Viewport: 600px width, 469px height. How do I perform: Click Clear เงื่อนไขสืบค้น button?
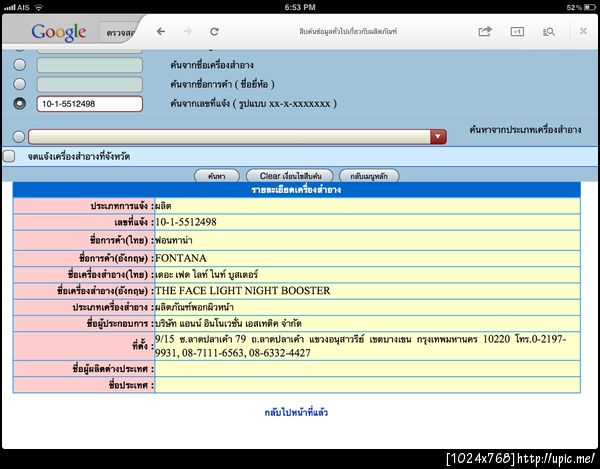(x=290, y=176)
